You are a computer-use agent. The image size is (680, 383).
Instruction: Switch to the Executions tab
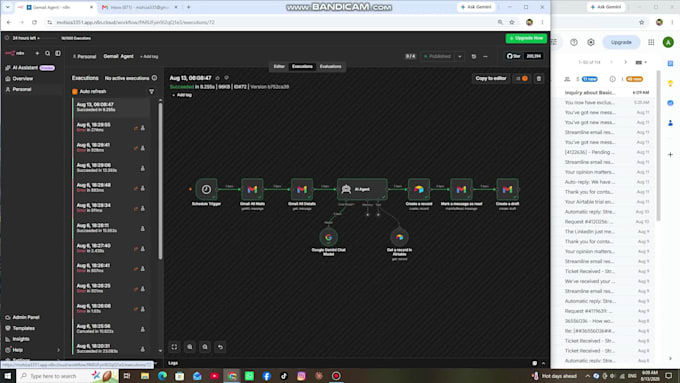coord(302,66)
